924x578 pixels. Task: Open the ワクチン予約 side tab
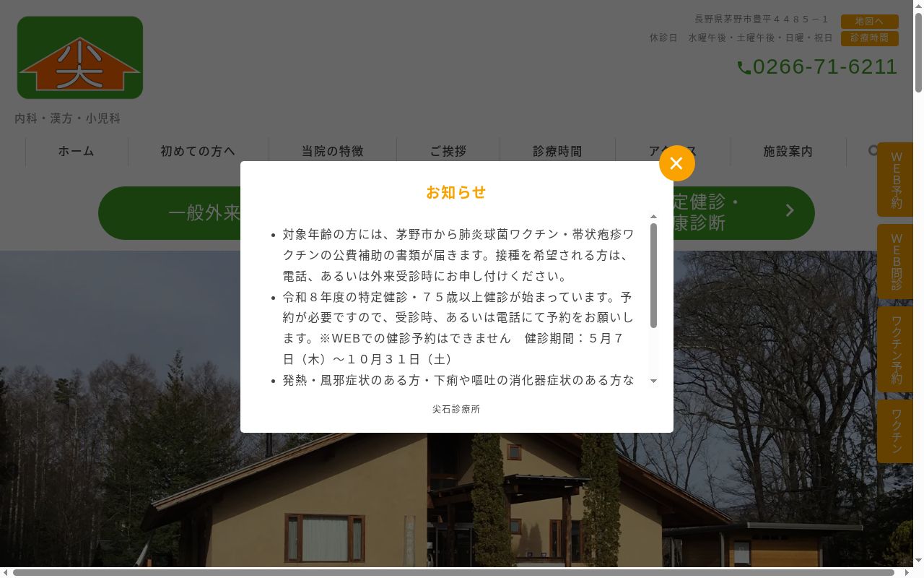[895, 350]
